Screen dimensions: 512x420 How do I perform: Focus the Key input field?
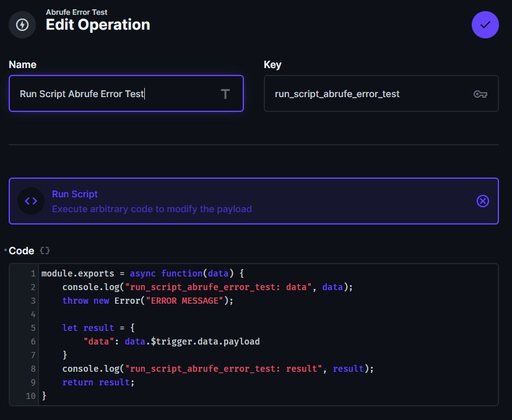click(365, 94)
